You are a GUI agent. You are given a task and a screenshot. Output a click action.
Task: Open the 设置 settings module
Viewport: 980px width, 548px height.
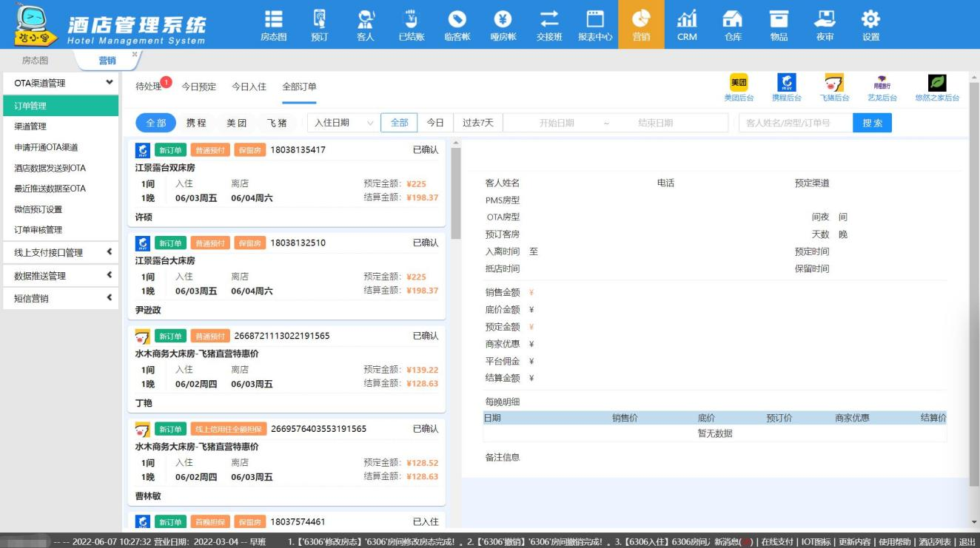(871, 24)
